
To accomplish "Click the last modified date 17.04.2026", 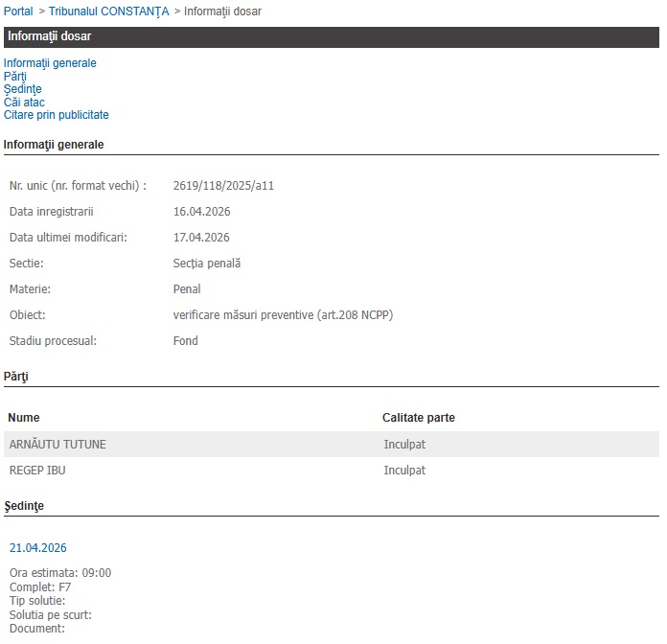I will pyautogui.click(x=201, y=237).
